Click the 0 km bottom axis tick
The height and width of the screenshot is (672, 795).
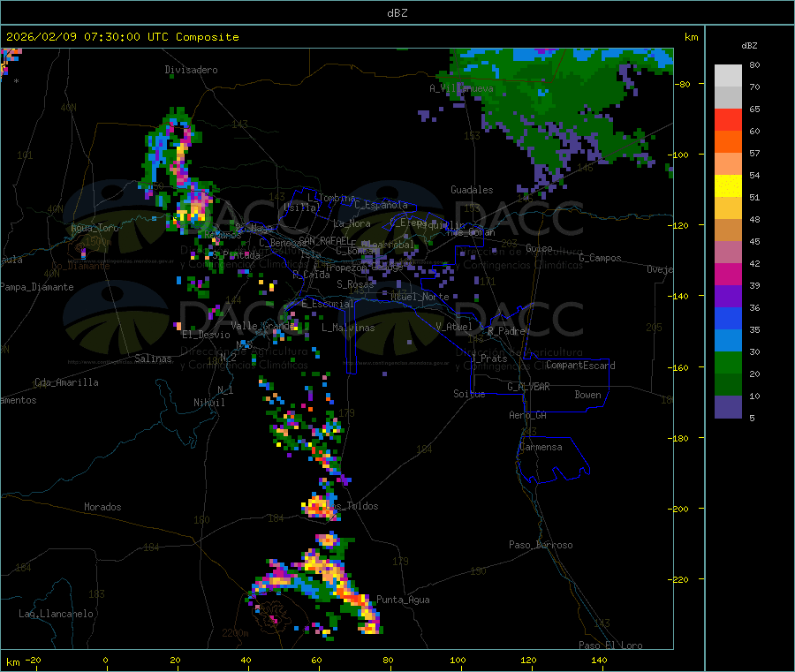105,660
